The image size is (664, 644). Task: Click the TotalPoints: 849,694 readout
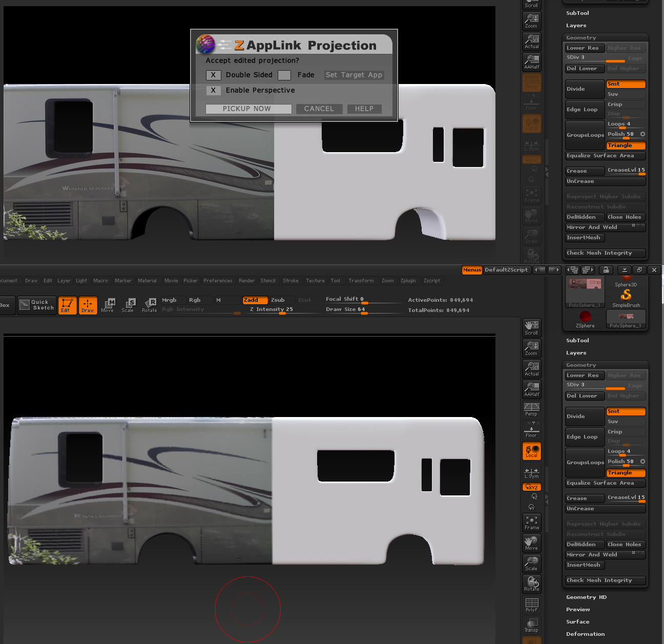439,310
